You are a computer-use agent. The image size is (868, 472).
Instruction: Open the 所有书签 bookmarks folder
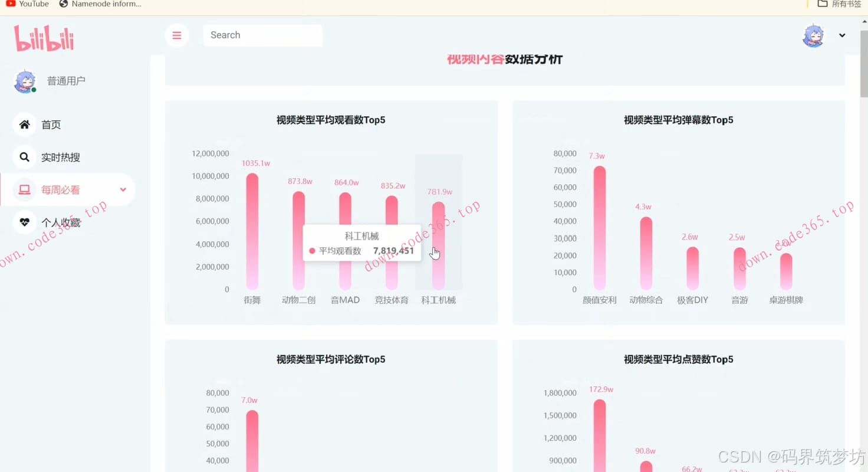[x=839, y=4]
